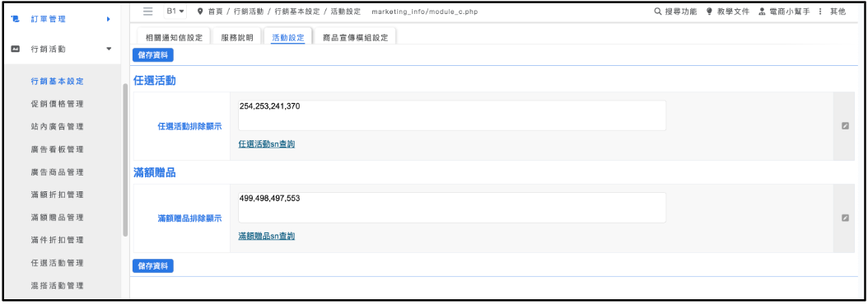Open the 其他 menu
Viewport: 868px width, 305px height.
(x=838, y=11)
